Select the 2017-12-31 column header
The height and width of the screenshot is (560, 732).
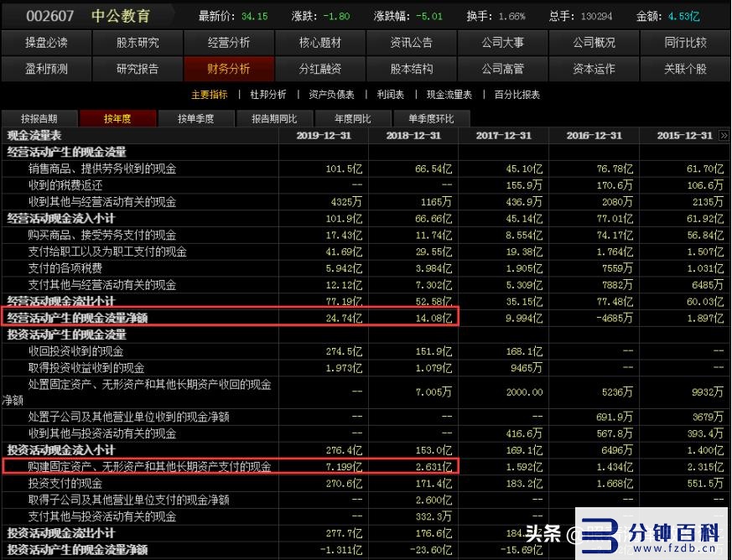[504, 136]
